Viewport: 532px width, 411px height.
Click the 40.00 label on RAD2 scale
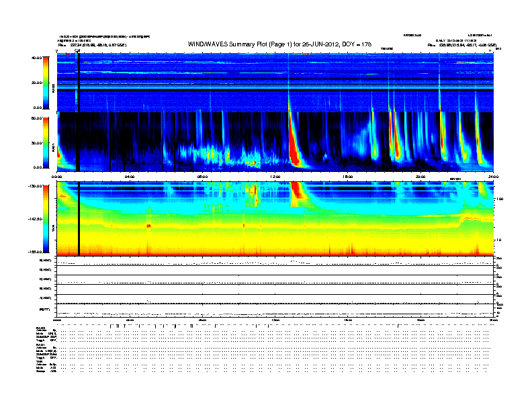pos(36,58)
